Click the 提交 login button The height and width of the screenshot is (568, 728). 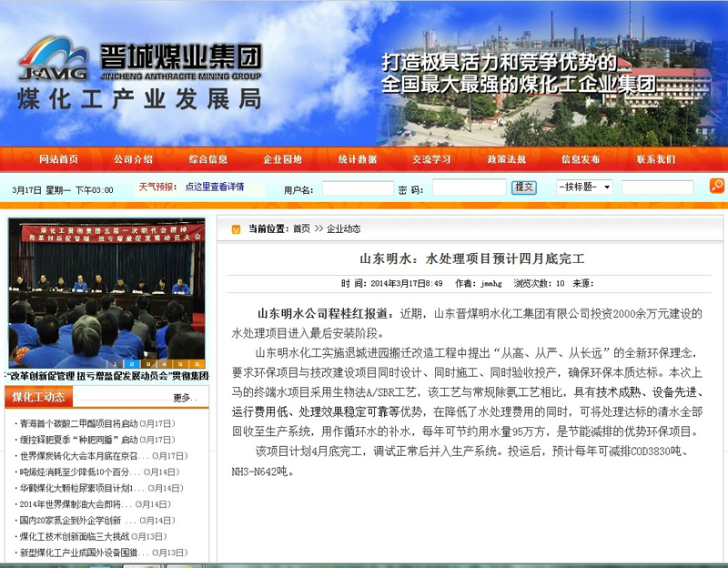point(524,188)
